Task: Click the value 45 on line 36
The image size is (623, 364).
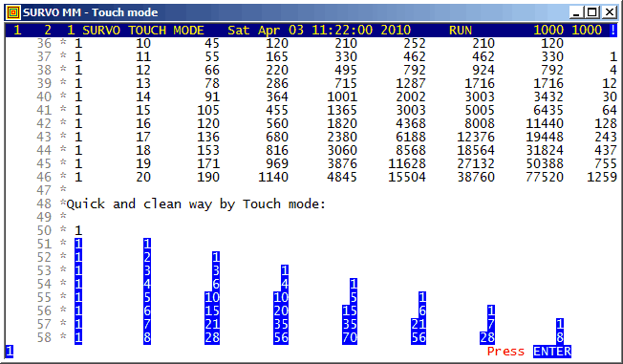Action: tap(212, 43)
